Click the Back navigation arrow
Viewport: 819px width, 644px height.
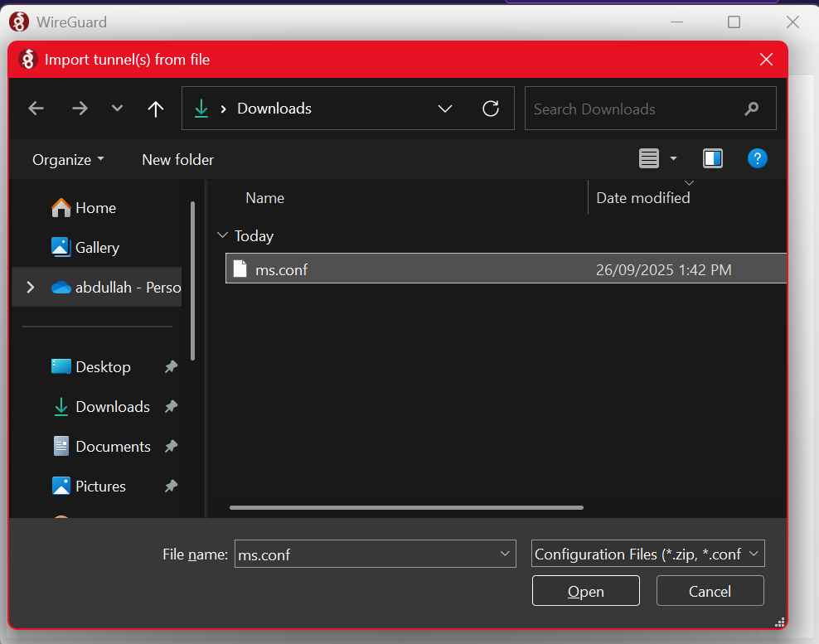[36, 109]
